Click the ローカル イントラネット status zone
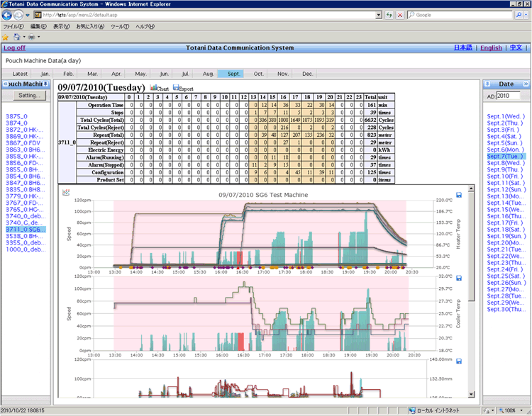The width and height of the screenshot is (532, 416). (435, 410)
